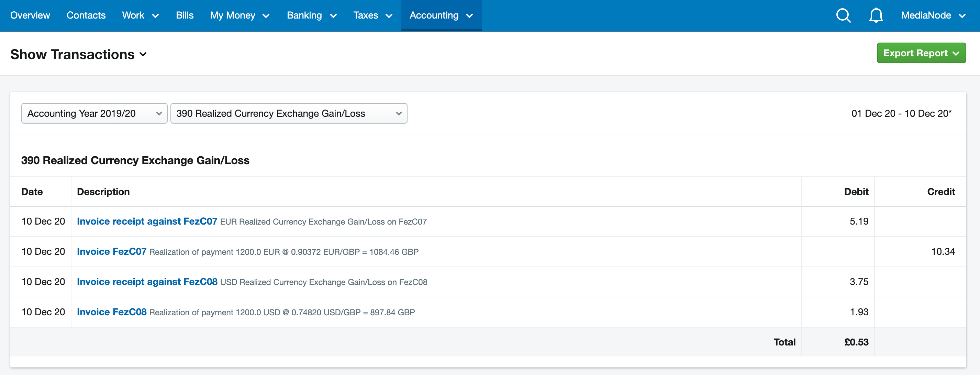980x375 pixels.
Task: Open the 390 Realized Currency account selector
Action: (x=289, y=113)
